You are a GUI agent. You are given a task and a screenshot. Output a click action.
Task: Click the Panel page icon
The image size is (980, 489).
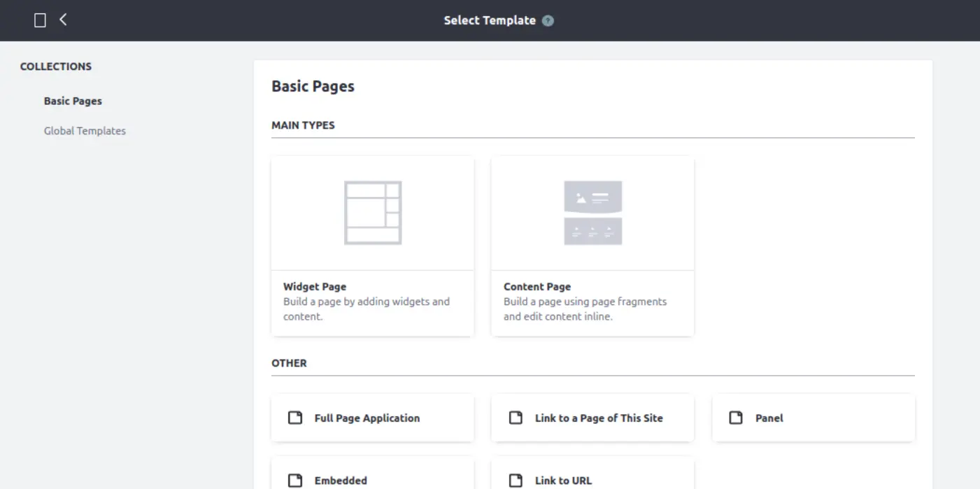click(736, 418)
